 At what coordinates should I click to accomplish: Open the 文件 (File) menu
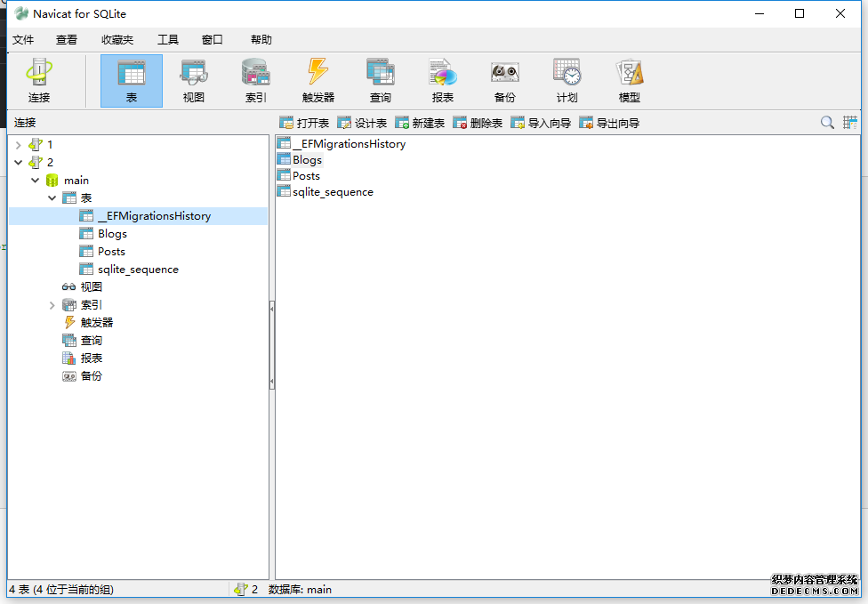(x=23, y=40)
